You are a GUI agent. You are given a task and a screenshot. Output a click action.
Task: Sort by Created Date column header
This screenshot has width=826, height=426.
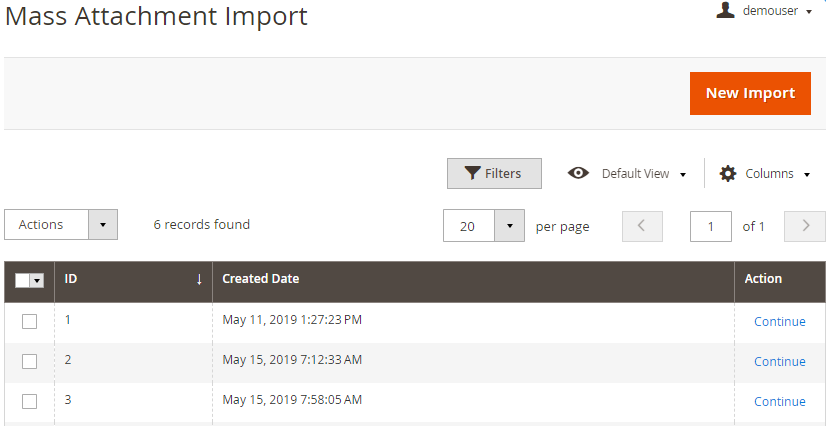click(261, 279)
